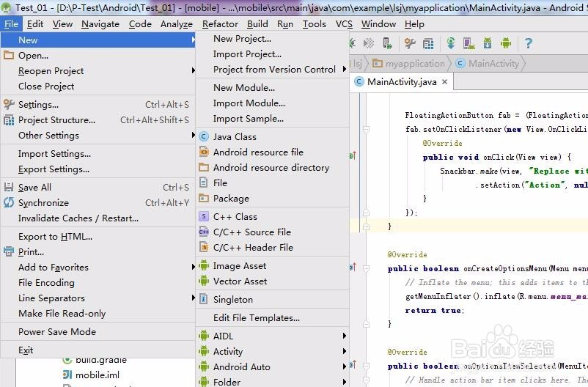Open the VCS menu
588x387 pixels.
[344, 24]
